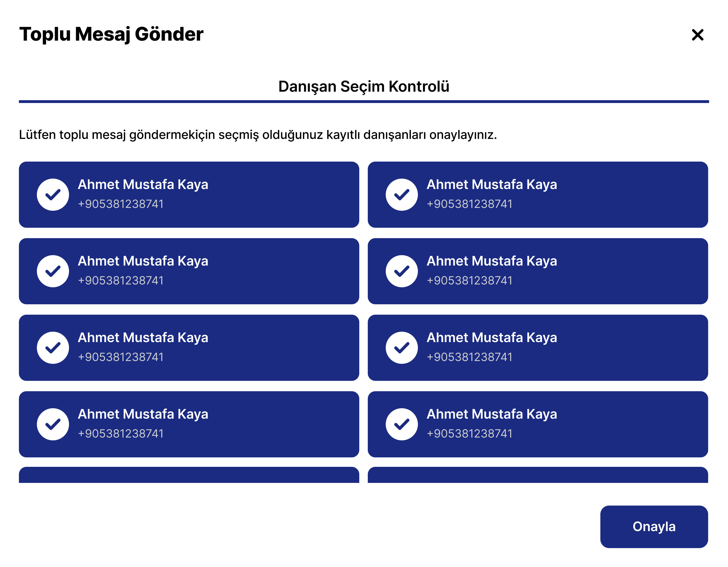Screen dimensions: 728x567
Task: Click the partially visible card at bottom right
Action: pos(538,475)
